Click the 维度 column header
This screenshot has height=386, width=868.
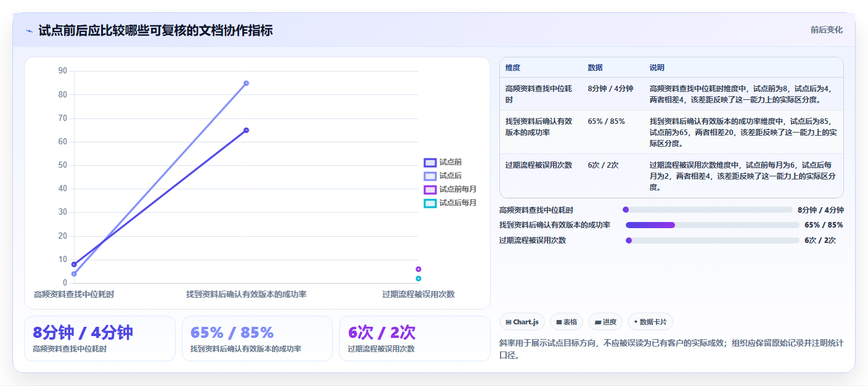[x=513, y=68]
